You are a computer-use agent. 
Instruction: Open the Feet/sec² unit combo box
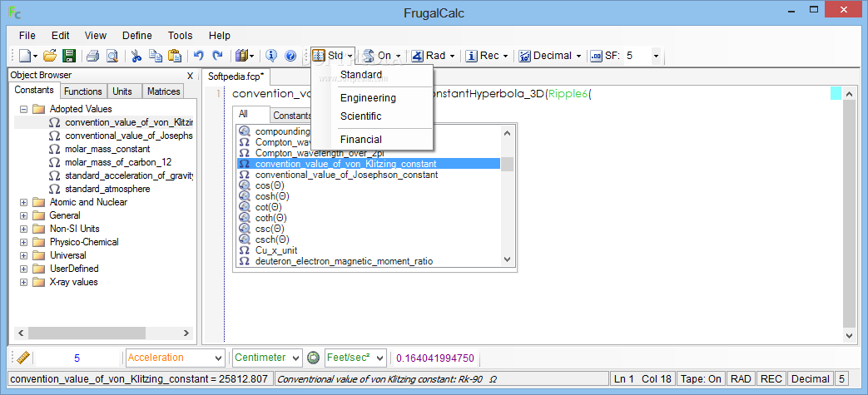click(x=355, y=358)
